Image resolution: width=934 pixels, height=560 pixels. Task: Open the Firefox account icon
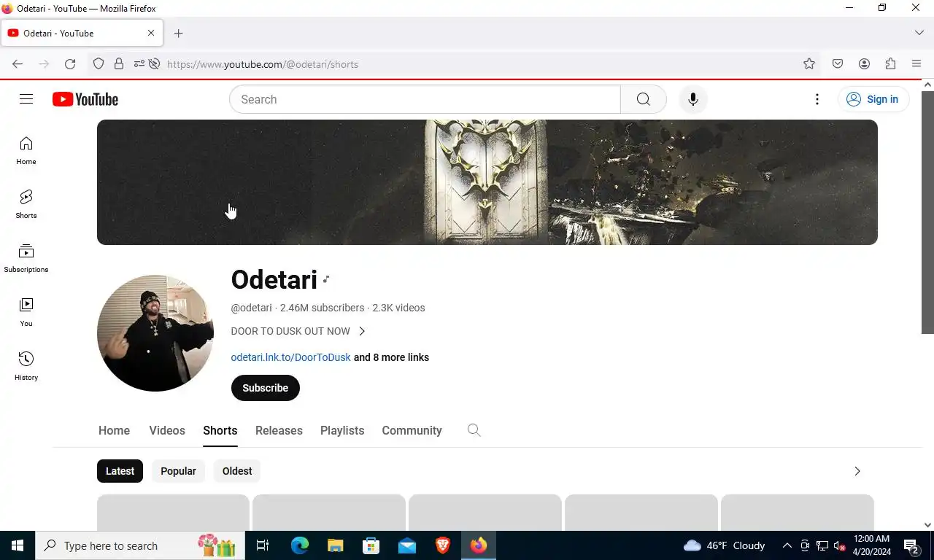click(x=864, y=64)
